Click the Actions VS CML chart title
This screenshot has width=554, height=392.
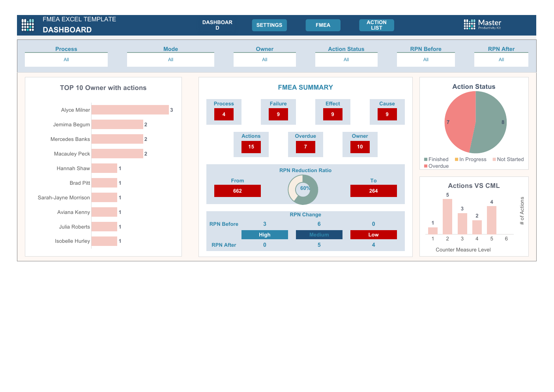click(x=474, y=186)
